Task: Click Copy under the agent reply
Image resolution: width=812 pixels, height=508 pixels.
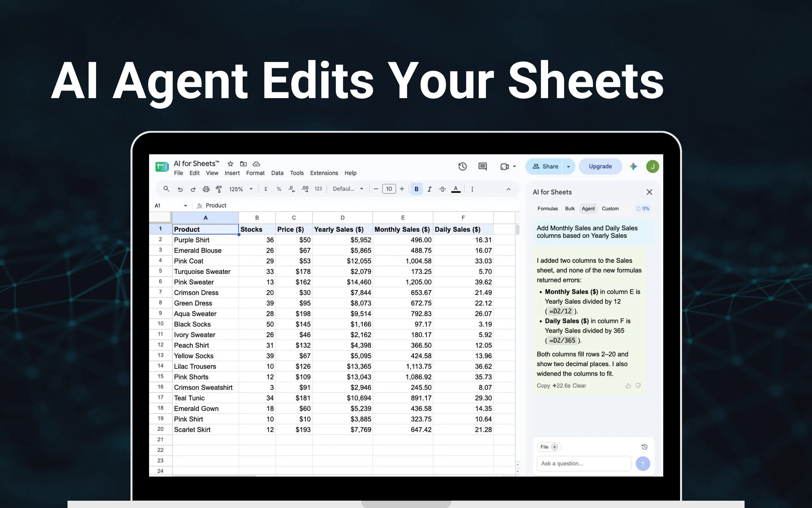Action: click(x=543, y=386)
